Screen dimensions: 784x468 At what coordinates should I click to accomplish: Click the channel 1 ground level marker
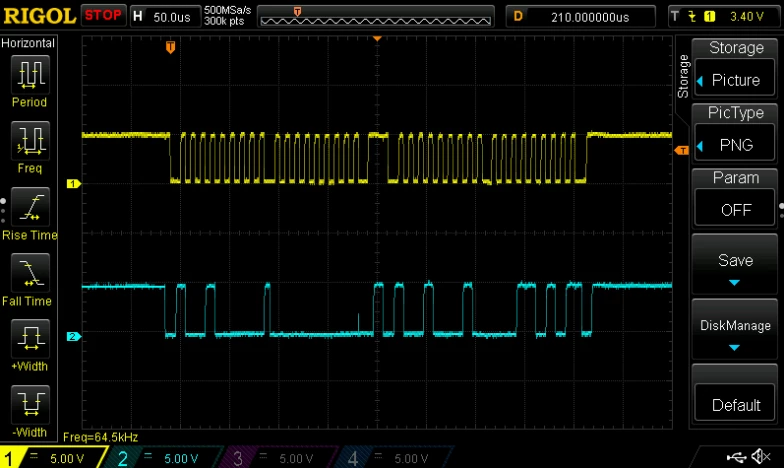pyautogui.click(x=74, y=184)
